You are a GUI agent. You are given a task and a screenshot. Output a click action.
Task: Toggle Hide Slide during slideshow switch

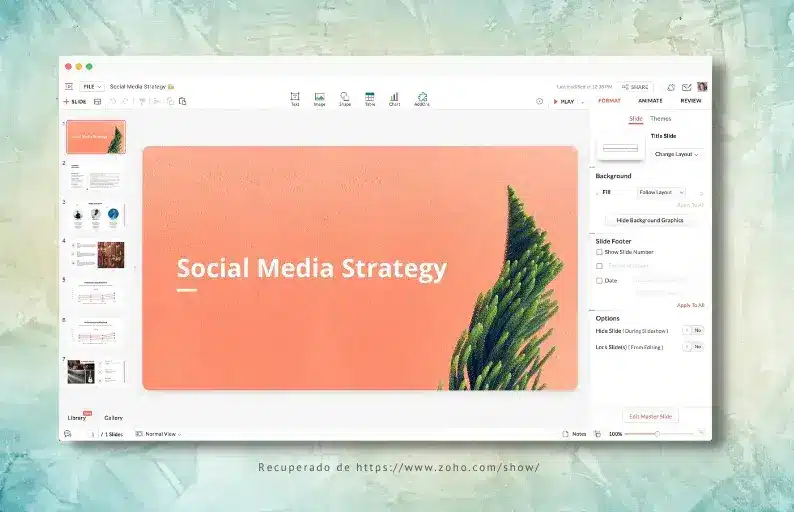coord(693,330)
